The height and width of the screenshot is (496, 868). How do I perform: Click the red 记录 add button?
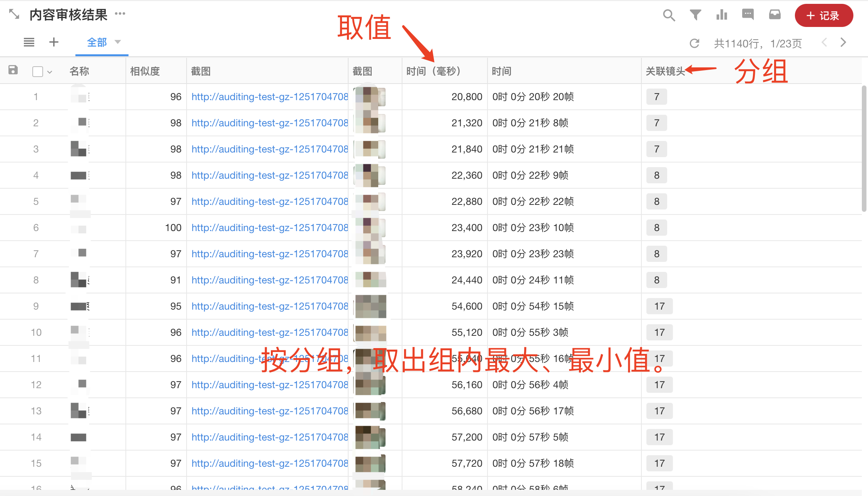pyautogui.click(x=824, y=16)
